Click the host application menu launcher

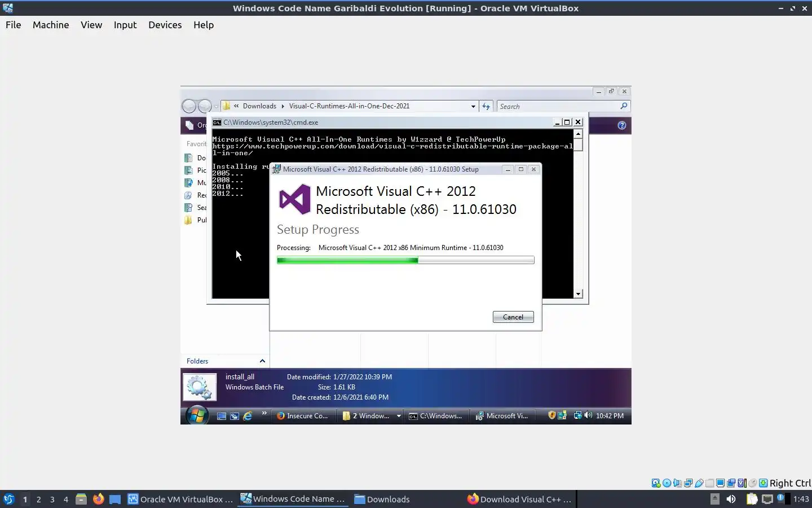[x=8, y=499]
